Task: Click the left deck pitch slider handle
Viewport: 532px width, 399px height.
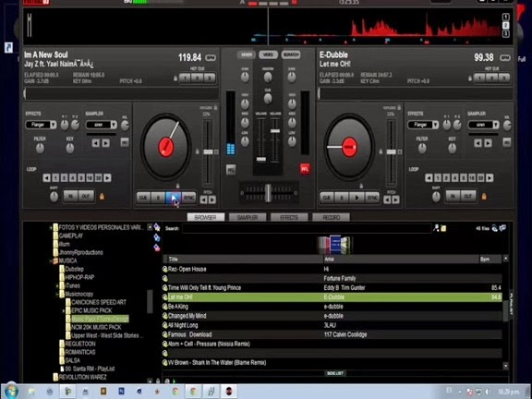Action: pos(208,152)
